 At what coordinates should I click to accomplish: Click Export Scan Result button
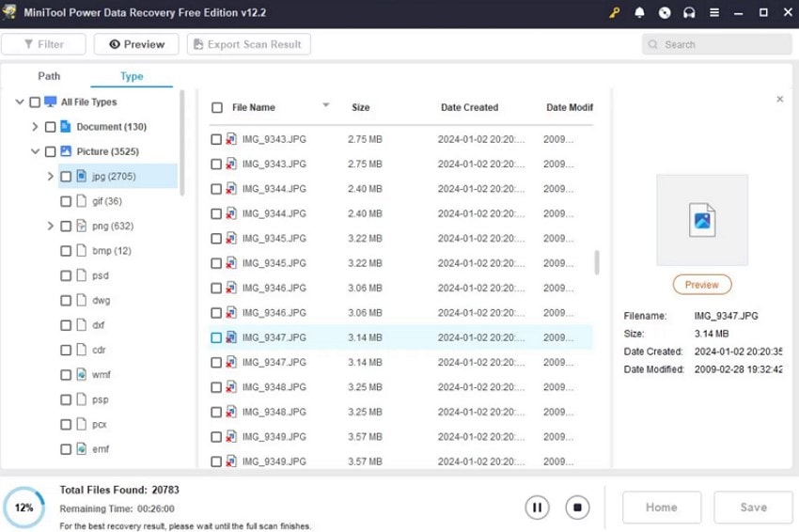[249, 44]
